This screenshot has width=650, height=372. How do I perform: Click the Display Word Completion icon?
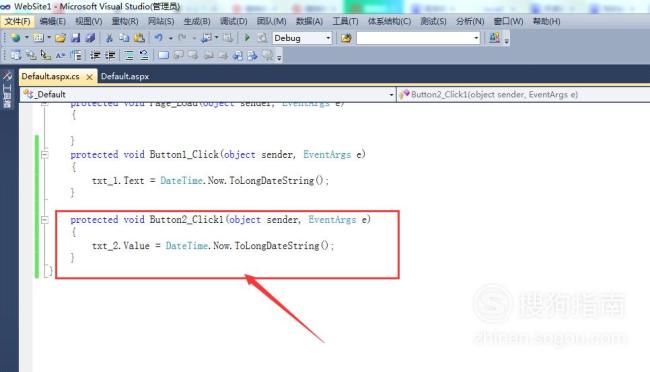61,55
